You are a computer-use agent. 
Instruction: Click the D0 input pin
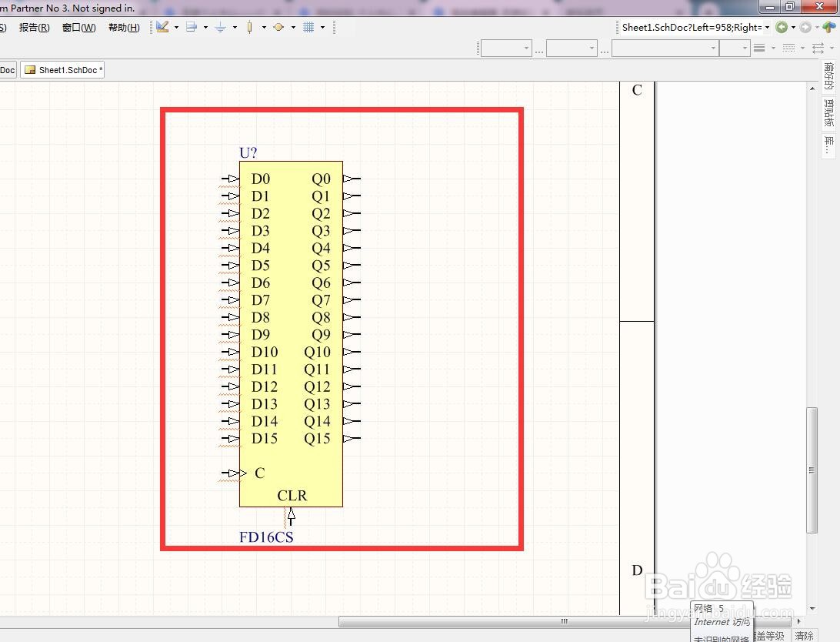[230, 179]
